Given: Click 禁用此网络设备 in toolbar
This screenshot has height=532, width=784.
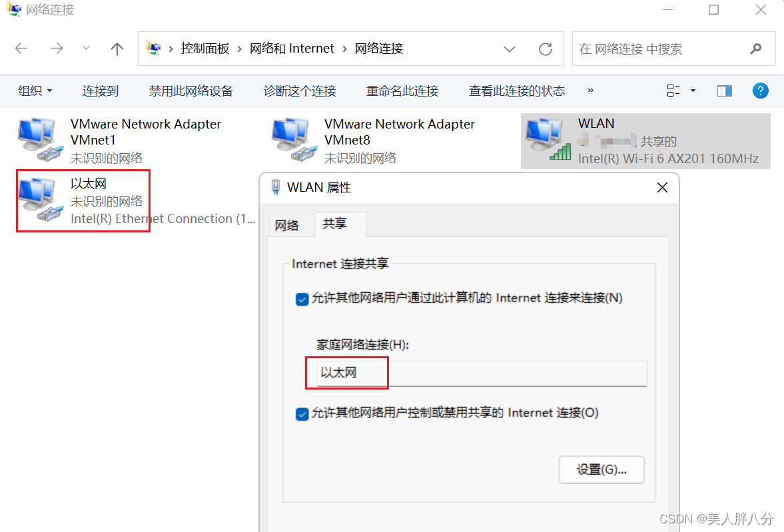Looking at the screenshot, I should coord(191,91).
